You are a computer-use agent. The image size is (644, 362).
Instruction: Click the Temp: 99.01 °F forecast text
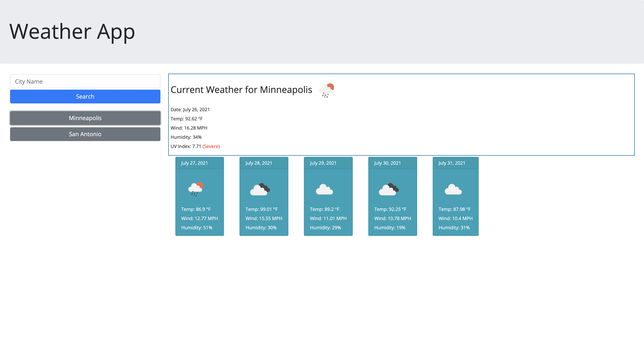261,209
